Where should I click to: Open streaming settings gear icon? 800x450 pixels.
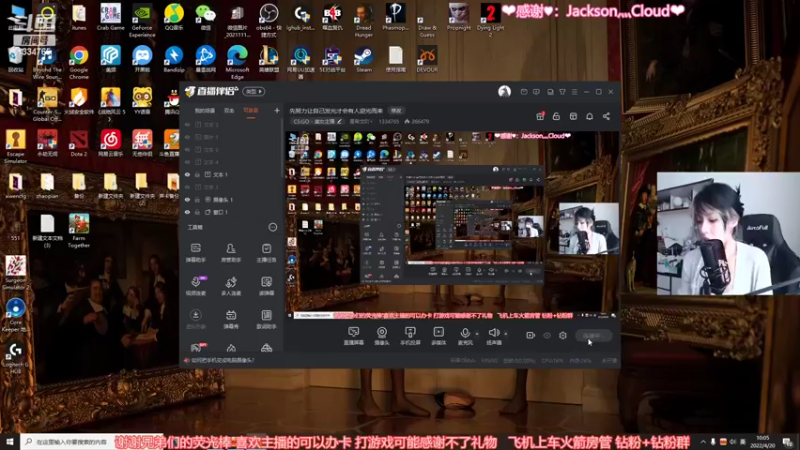coord(563,335)
